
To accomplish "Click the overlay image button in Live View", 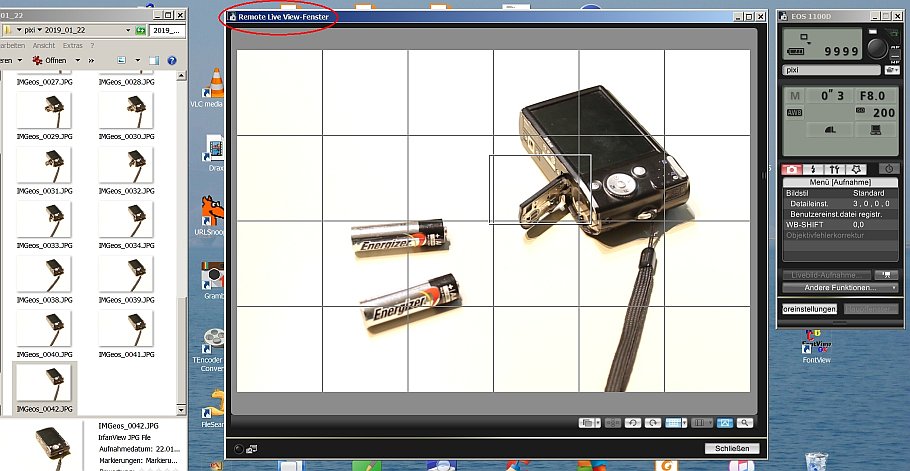I will (x=587, y=423).
